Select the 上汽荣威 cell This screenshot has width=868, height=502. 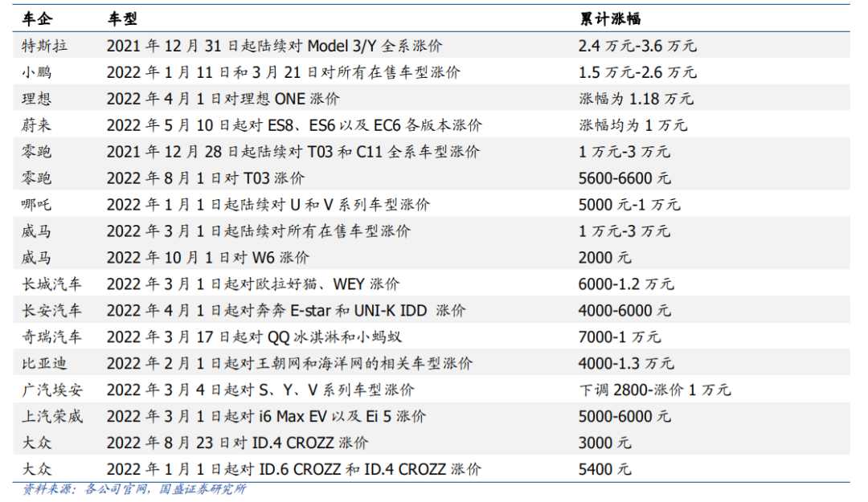coord(52,416)
